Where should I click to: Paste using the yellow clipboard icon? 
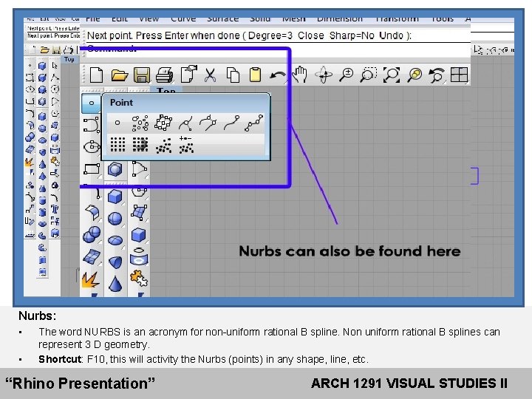pos(255,75)
